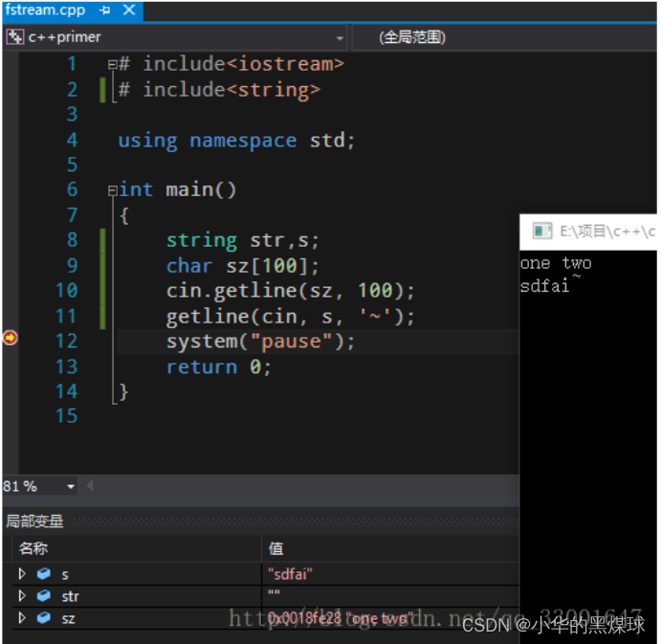Click the cube icon of variable s

(43, 573)
